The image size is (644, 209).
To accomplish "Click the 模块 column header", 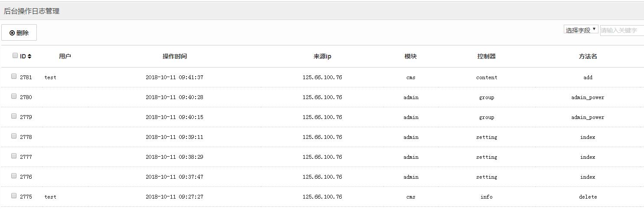I will pyautogui.click(x=410, y=56).
